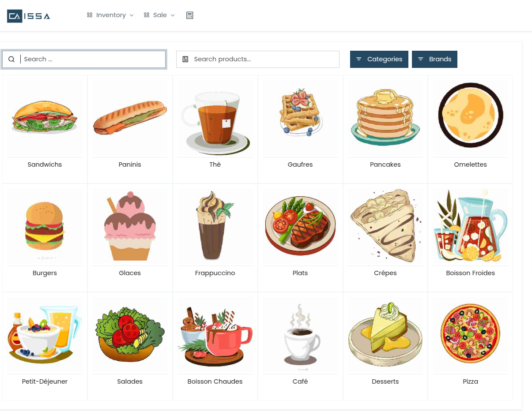Image resolution: width=532 pixels, height=411 pixels.
Task: Open the Brands filter
Action: click(x=434, y=60)
